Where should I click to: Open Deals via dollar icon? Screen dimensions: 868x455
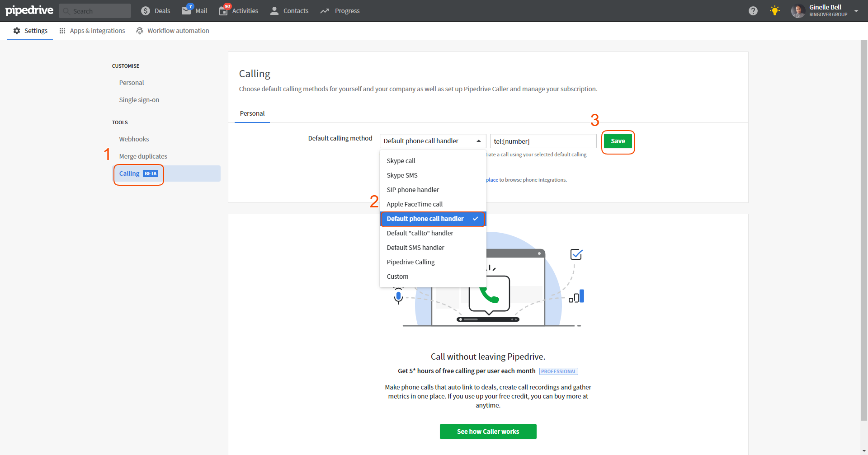pyautogui.click(x=146, y=11)
